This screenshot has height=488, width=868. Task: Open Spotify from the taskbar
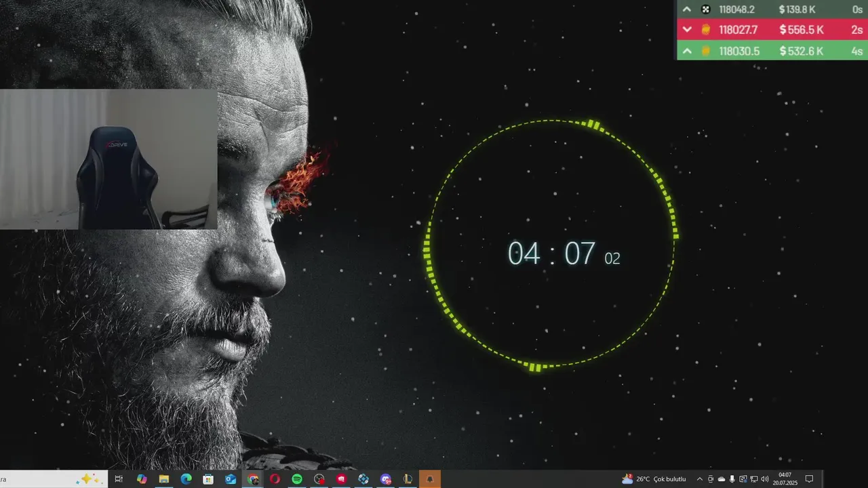297,479
